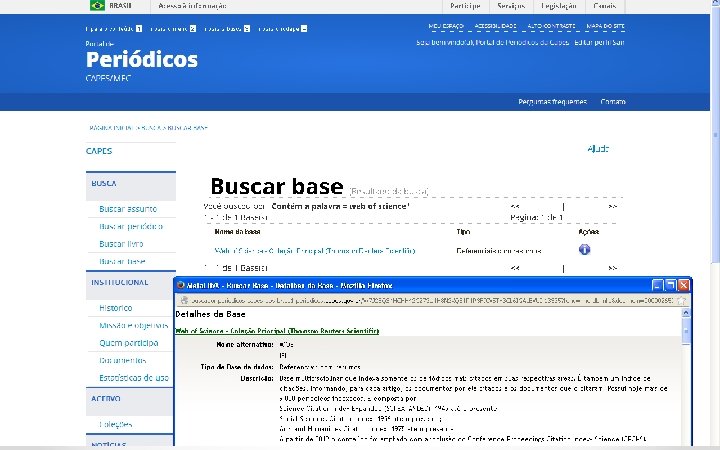This screenshot has width=720, height=450.
Task: Open the Ajuda help link
Action: [598, 148]
